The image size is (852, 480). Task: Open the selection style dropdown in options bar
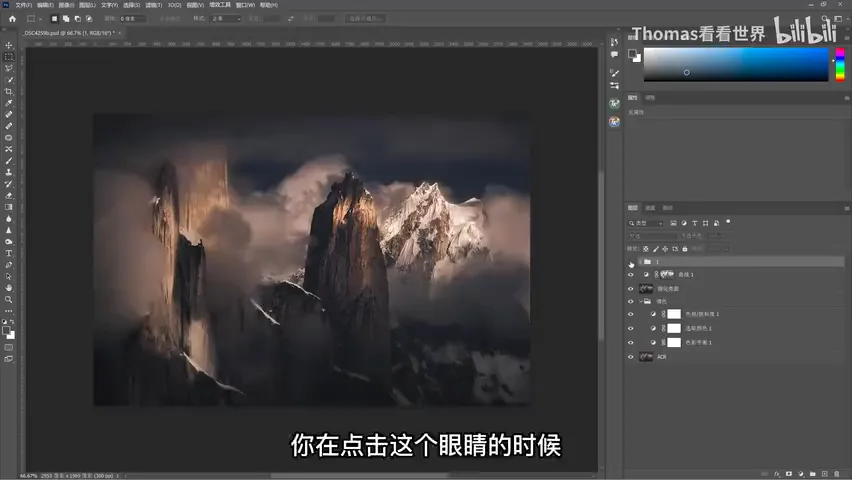(226, 18)
